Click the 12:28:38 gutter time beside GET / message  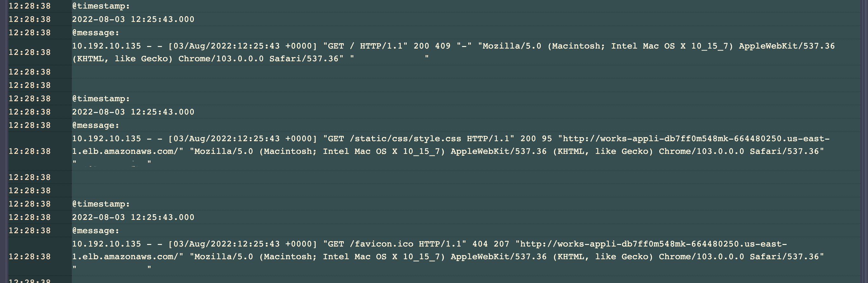click(x=30, y=52)
